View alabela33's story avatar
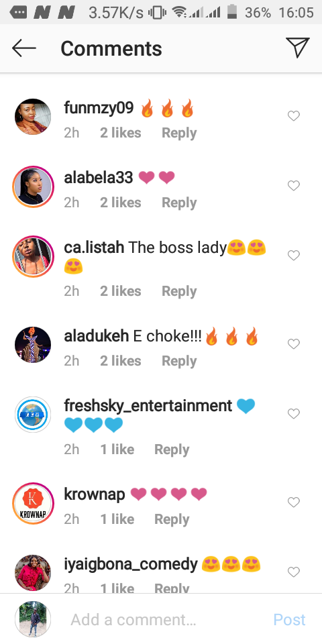 click(33, 186)
